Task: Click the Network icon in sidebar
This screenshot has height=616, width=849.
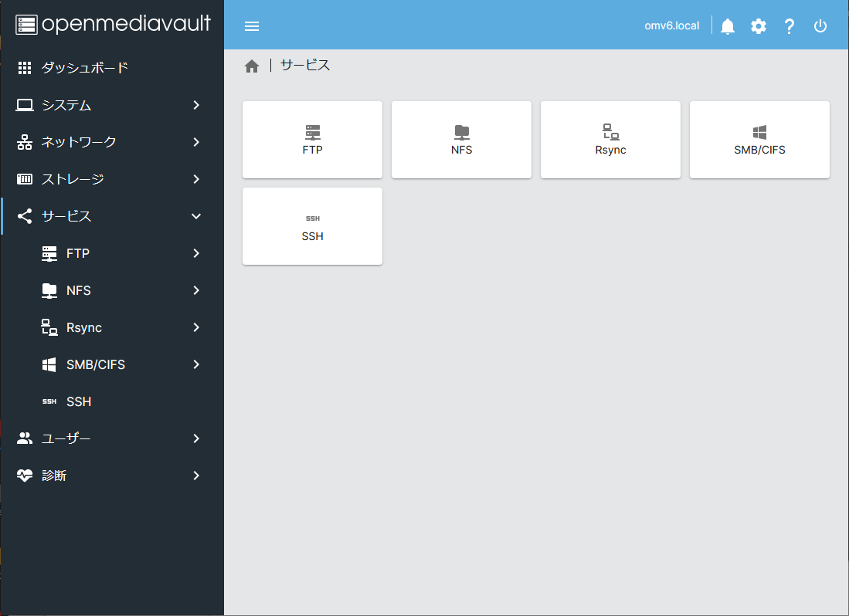Action: point(25,142)
